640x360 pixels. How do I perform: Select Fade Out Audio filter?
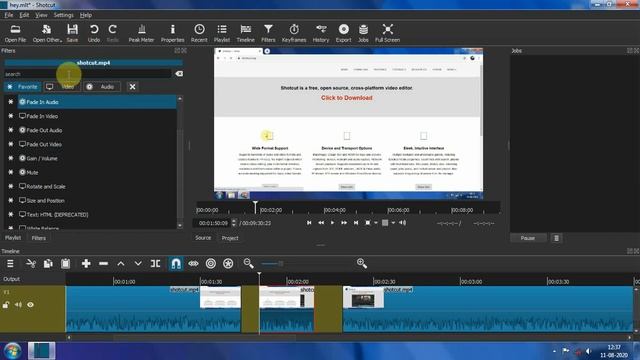[x=97, y=130]
